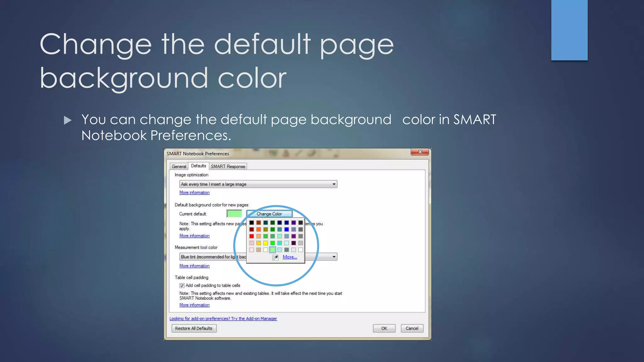The image size is (644, 362).
Task: Select the Defaults tab
Action: 198,166
